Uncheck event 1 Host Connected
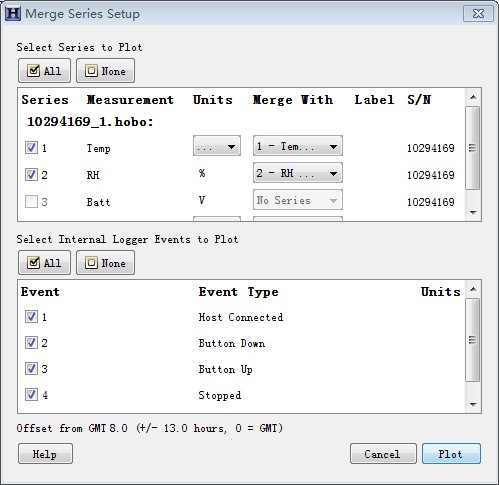The image size is (499, 485). pos(31,317)
